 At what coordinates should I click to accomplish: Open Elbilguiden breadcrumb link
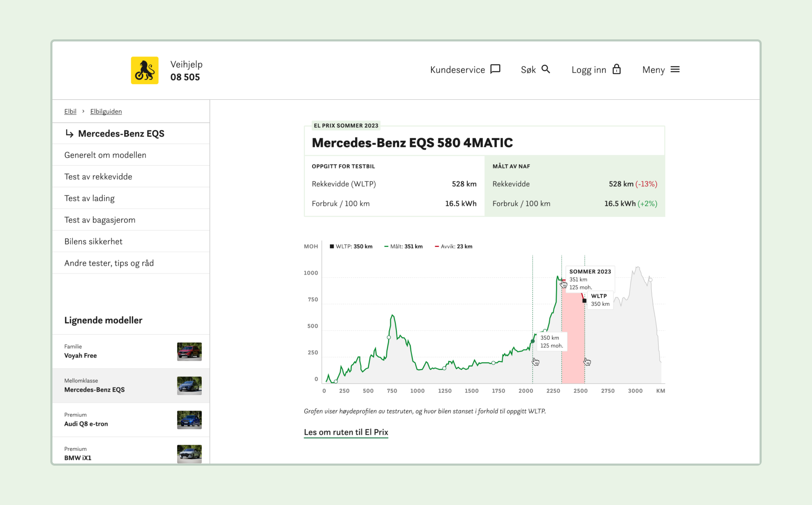coord(106,111)
